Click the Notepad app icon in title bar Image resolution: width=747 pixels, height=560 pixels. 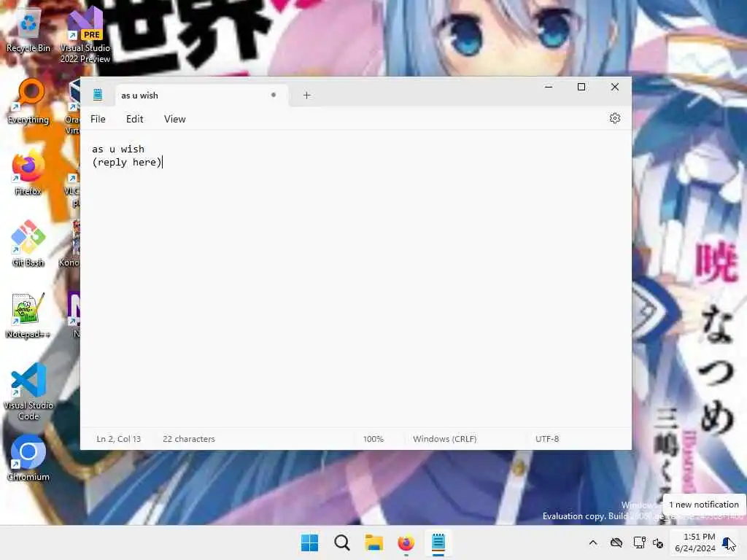[x=98, y=95]
